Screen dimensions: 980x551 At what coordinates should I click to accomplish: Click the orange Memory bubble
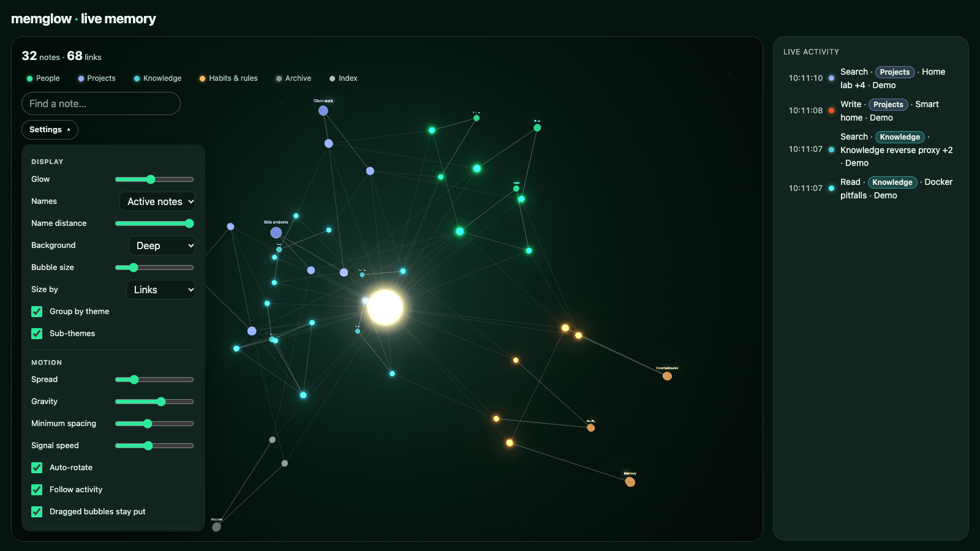coord(630,482)
